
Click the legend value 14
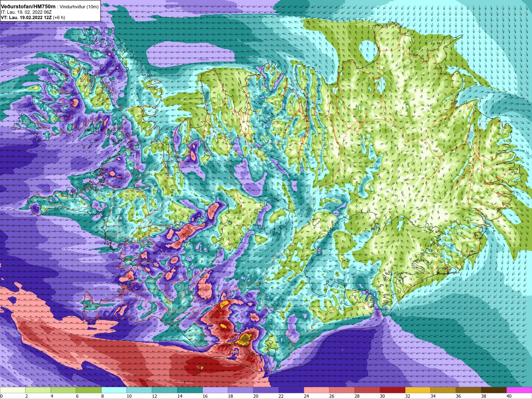coord(180,396)
